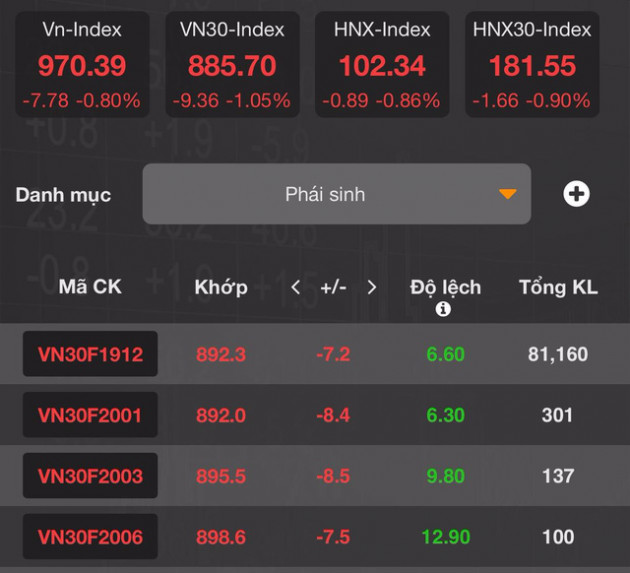
Task: Select the VN30F2001 ticker
Action: [x=90, y=415]
